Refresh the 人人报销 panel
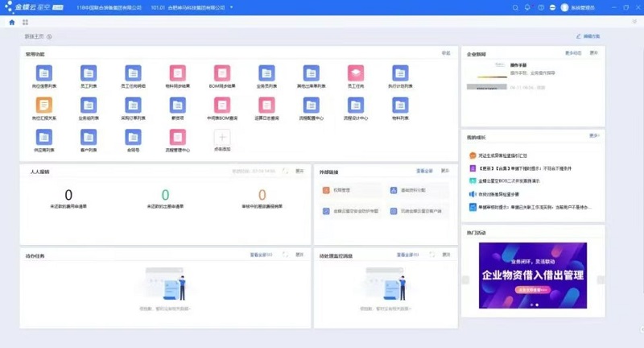Screen dimensions: 644x348 (x=285, y=172)
